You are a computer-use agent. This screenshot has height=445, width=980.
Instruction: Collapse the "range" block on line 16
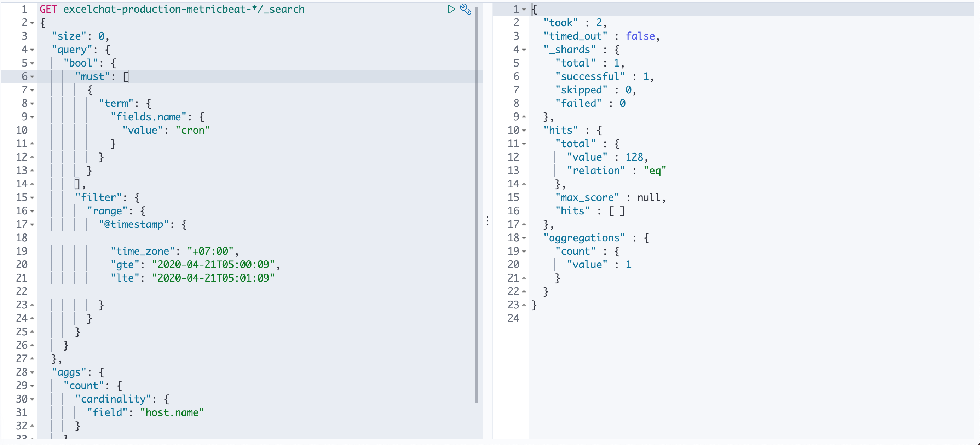pyautogui.click(x=32, y=211)
